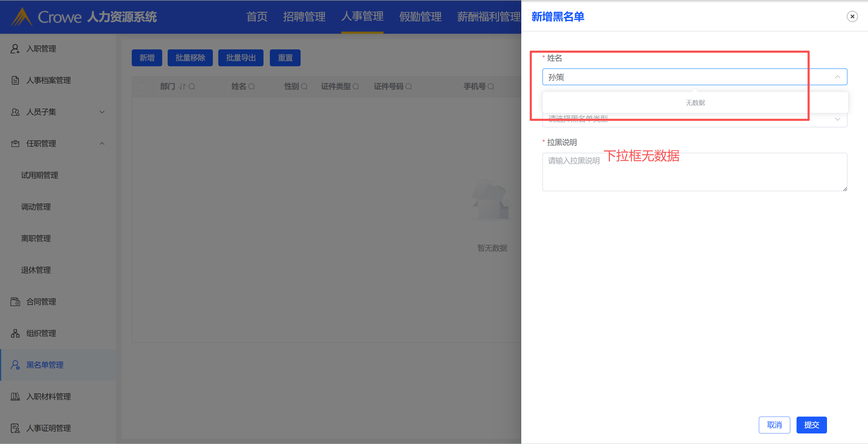Click the 取消 cancel button

pos(774,425)
